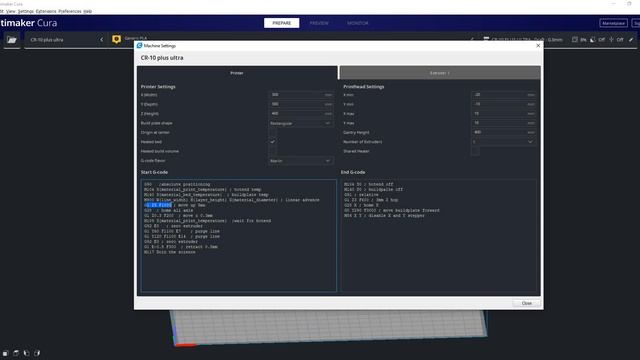Click the 'M117 Doin the science' line
The image size is (640, 360).
pos(170,252)
